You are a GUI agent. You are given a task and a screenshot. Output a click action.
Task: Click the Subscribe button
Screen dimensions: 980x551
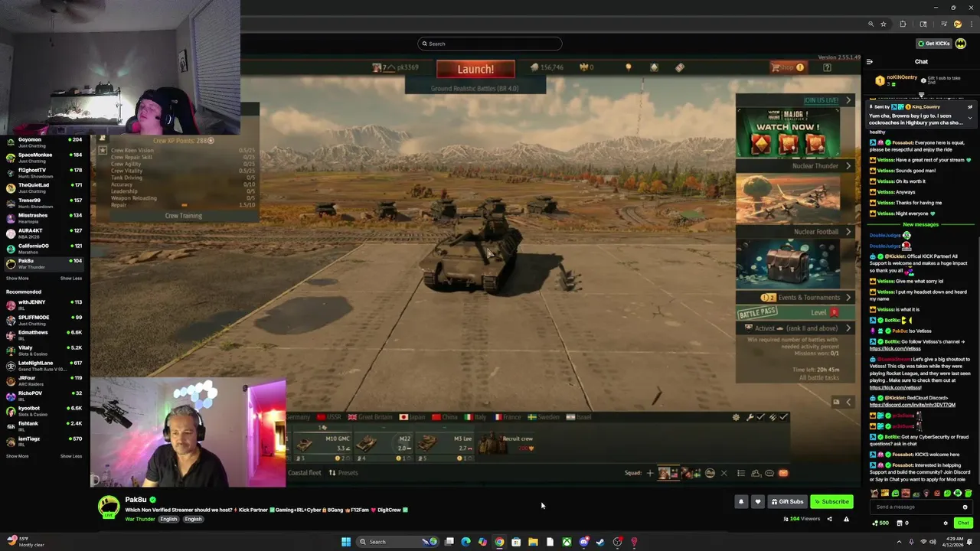(x=831, y=502)
